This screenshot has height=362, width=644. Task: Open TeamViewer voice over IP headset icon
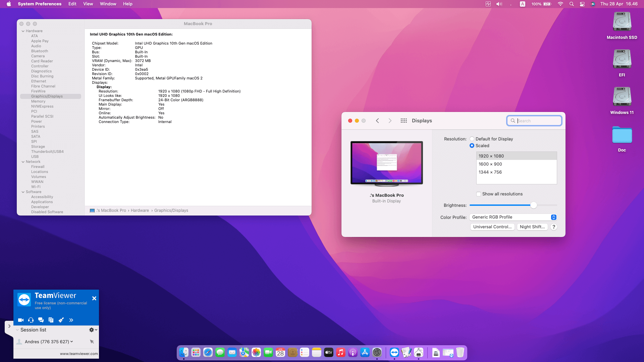(x=31, y=320)
